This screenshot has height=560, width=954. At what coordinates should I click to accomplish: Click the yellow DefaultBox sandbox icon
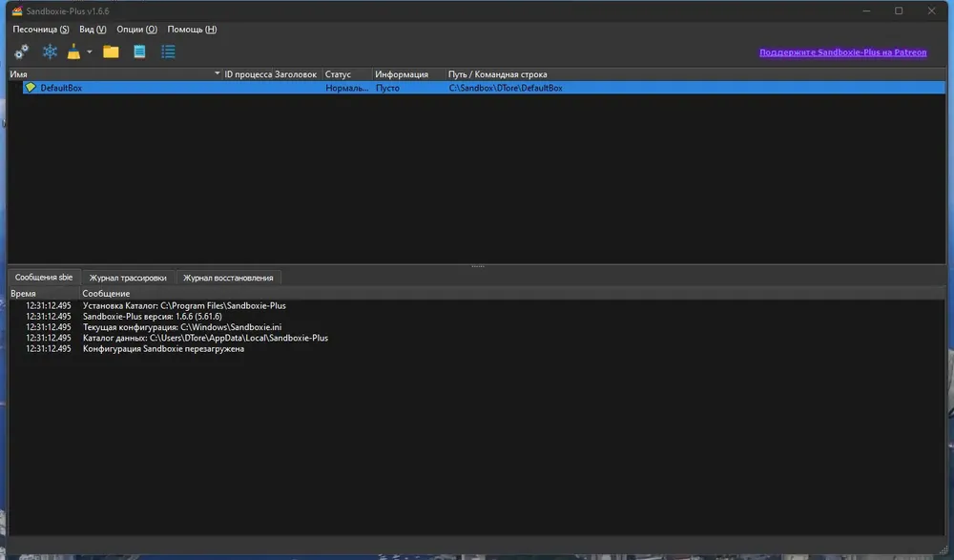click(31, 88)
